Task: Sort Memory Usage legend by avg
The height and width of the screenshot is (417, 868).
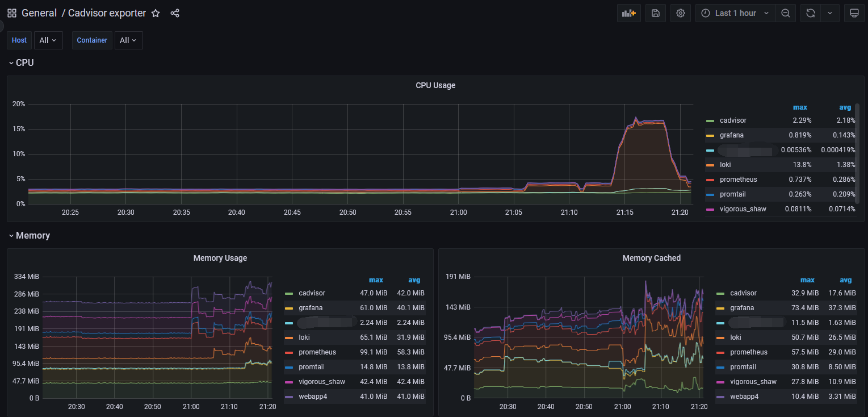Action: 414,280
